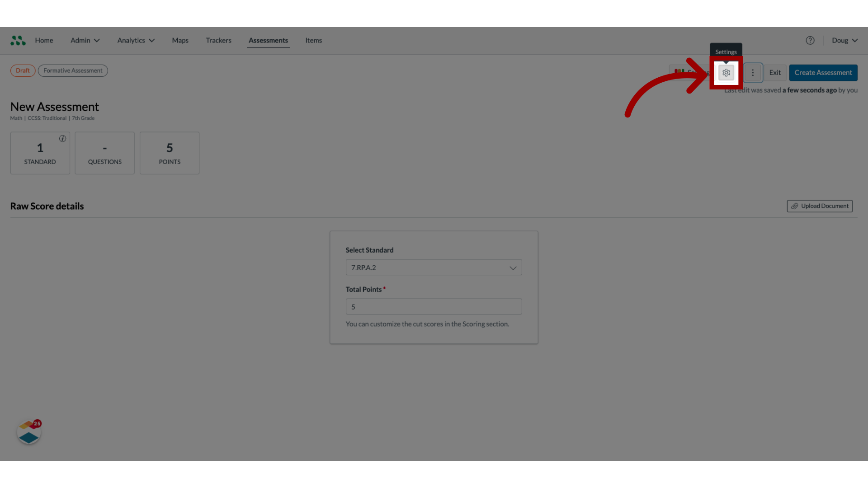This screenshot has height=488, width=868.
Task: Select the Assessments tab
Action: tap(268, 40)
